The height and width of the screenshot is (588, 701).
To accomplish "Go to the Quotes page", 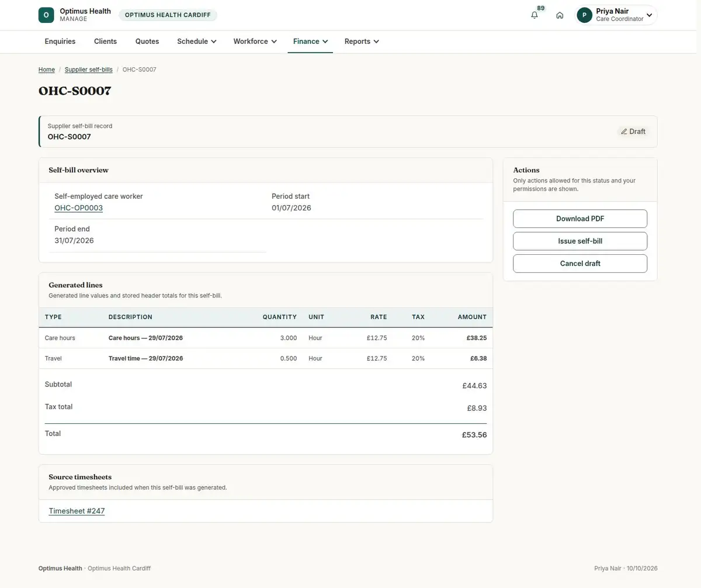I will [x=147, y=41].
